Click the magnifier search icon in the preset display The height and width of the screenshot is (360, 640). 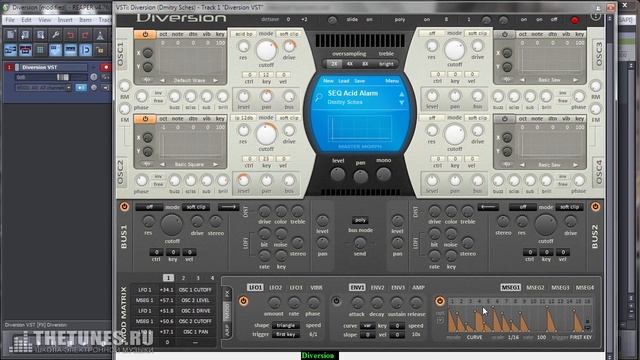pyautogui.click(x=319, y=97)
